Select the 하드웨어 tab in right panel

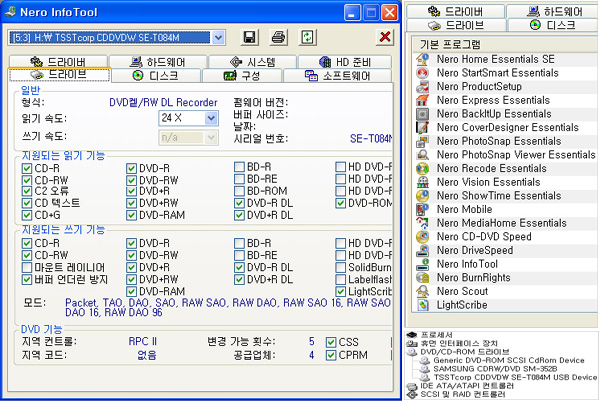point(554,11)
